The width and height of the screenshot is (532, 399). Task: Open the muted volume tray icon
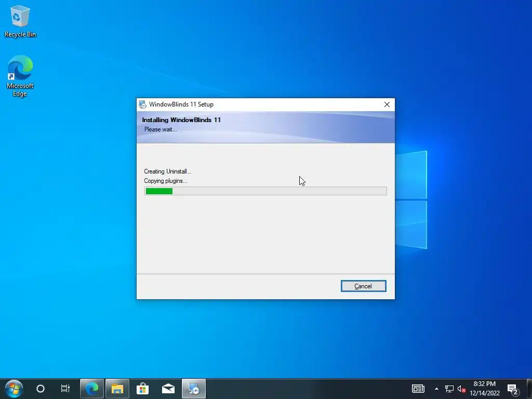coord(461,389)
